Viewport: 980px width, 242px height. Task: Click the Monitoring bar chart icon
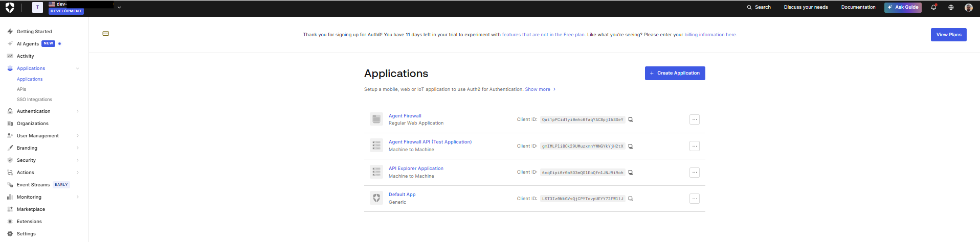[x=10, y=197]
